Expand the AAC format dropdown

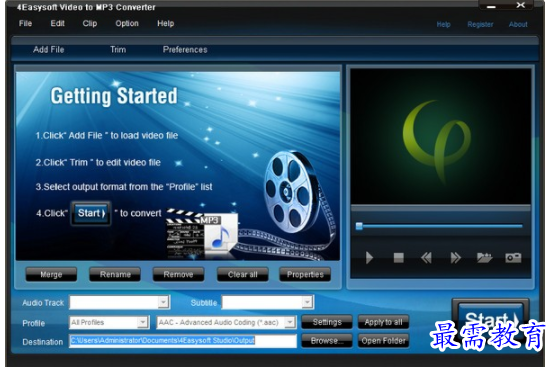[x=290, y=322]
